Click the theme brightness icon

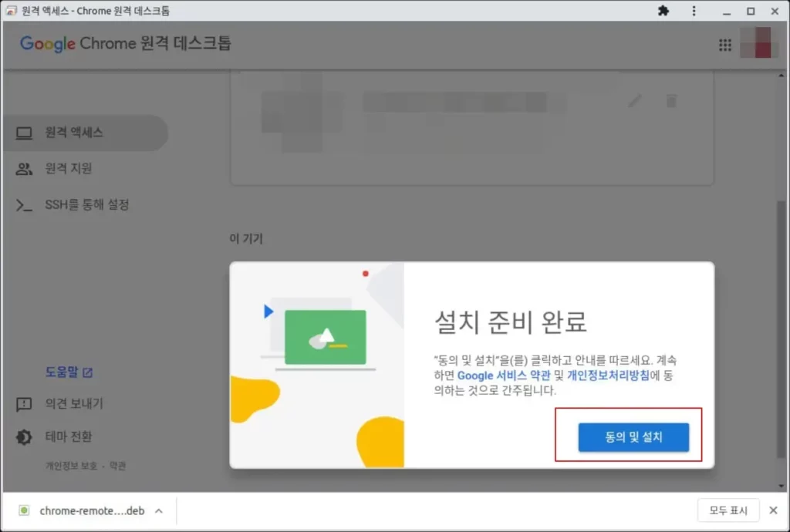(x=24, y=437)
